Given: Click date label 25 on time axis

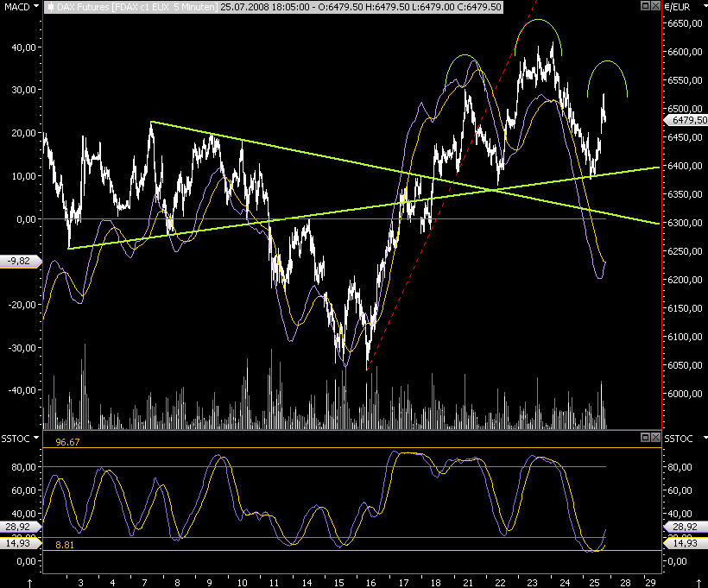Looking at the screenshot, I should point(594,583).
